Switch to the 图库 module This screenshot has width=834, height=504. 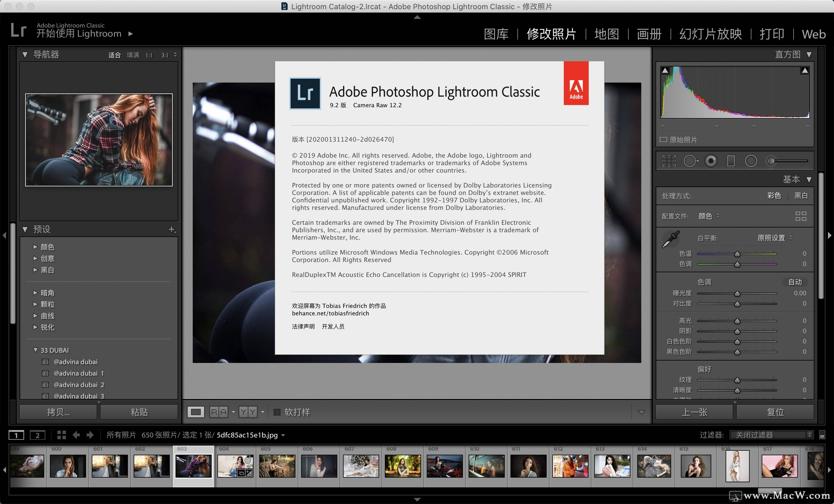tap(496, 34)
